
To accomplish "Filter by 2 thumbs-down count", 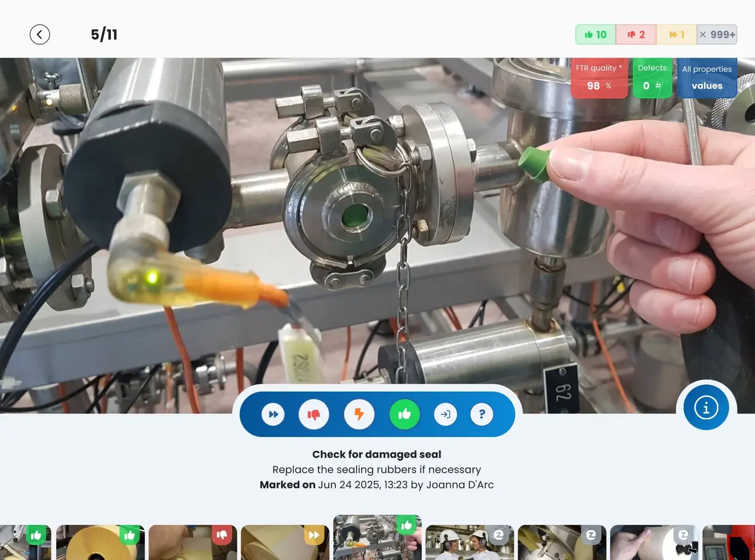I will pos(636,34).
